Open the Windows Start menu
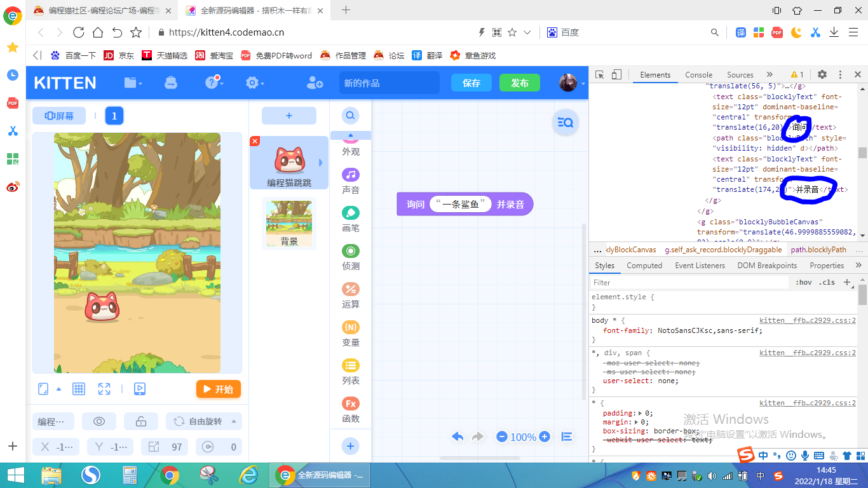This screenshot has width=868, height=488. pyautogui.click(x=15, y=475)
